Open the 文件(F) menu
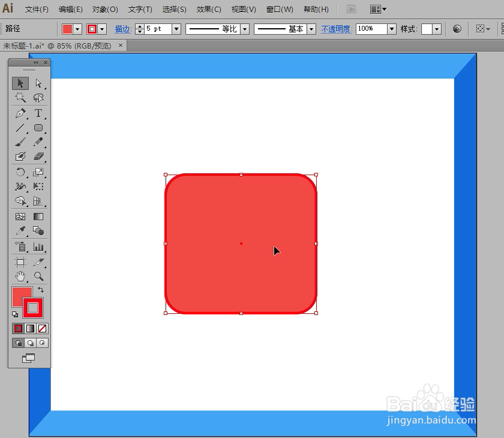 37,10
